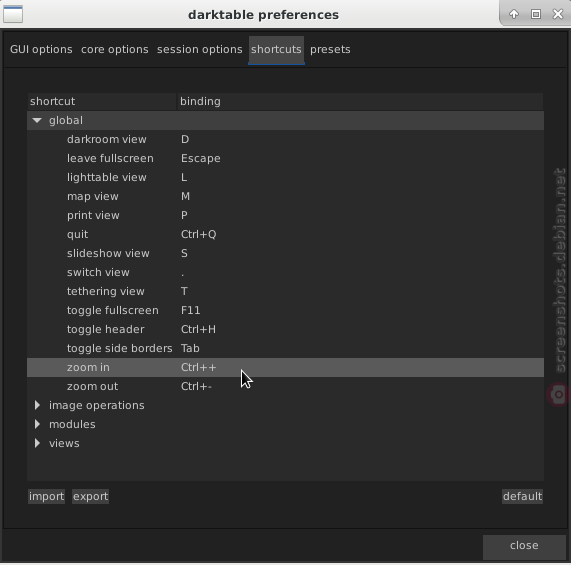Restore shortcuts with the default button
The width and height of the screenshot is (571, 565).
(x=523, y=496)
